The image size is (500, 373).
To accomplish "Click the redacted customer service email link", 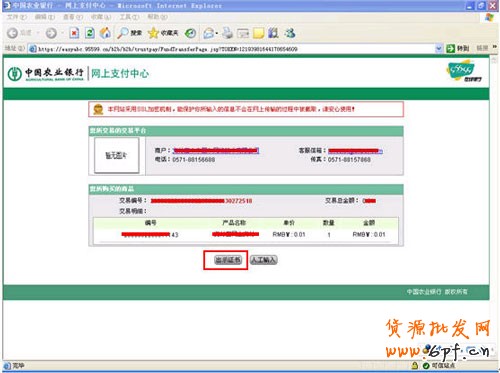I will 355,151.
